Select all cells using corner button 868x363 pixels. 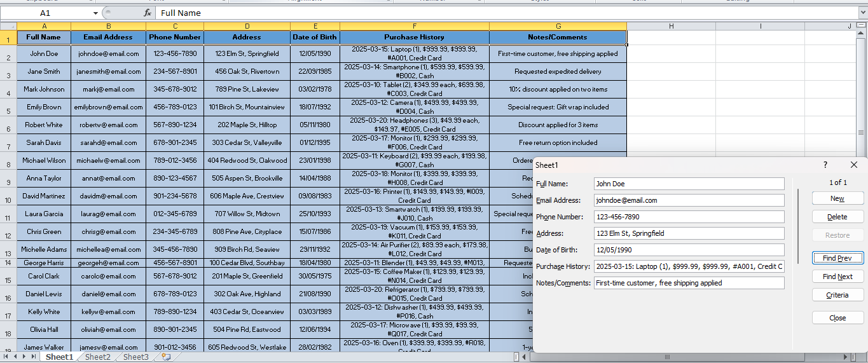(8, 26)
